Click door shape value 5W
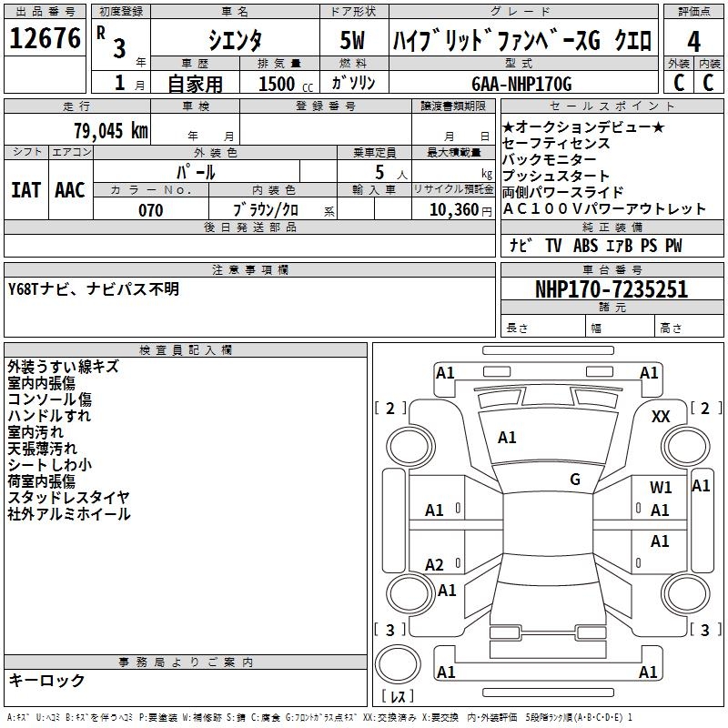 [x=352, y=40]
